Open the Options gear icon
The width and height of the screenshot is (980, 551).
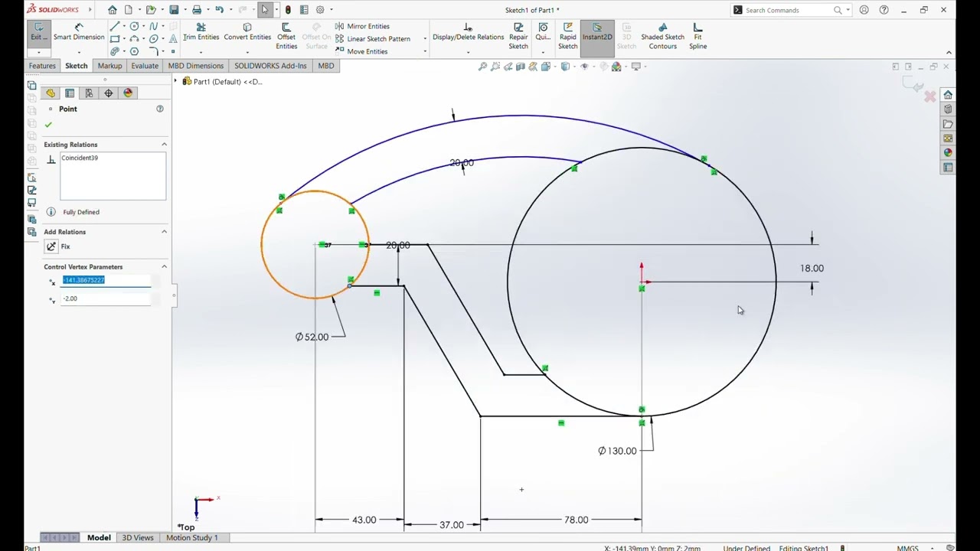tap(320, 10)
